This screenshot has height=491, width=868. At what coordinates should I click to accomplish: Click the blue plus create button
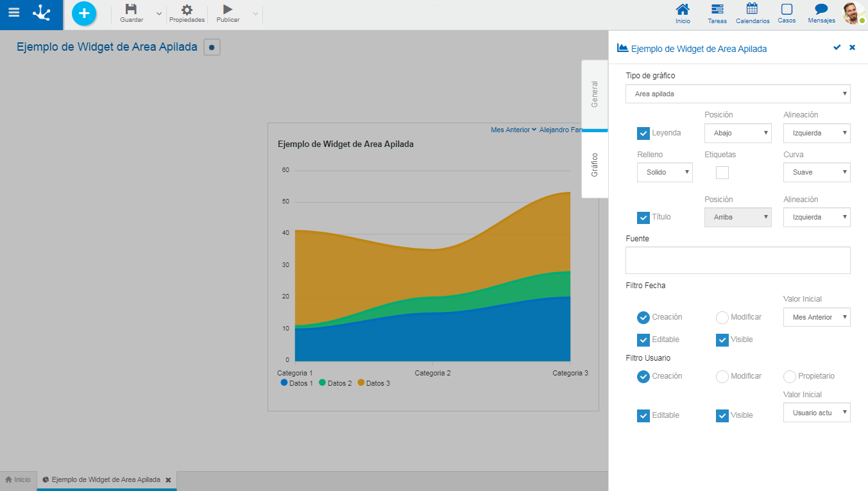click(x=84, y=13)
